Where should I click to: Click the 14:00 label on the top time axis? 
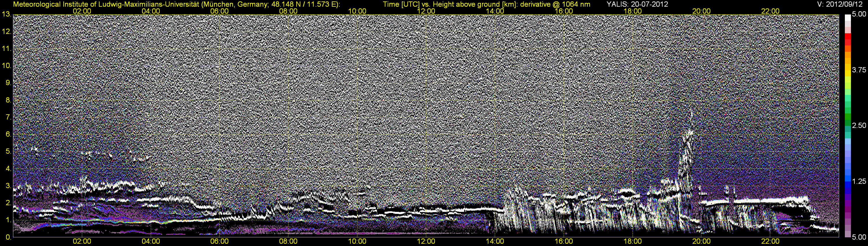pyautogui.click(x=495, y=11)
